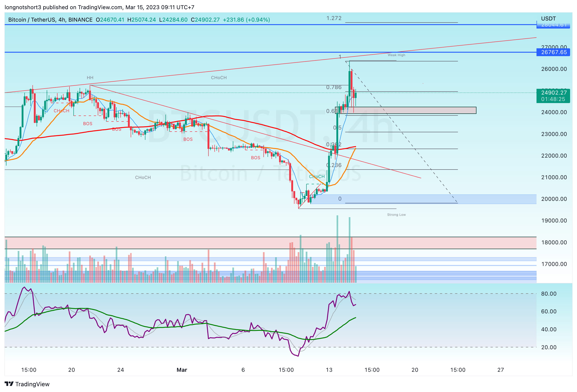
Task: Click the RSI 40.00 axis label
Action: tap(549, 329)
